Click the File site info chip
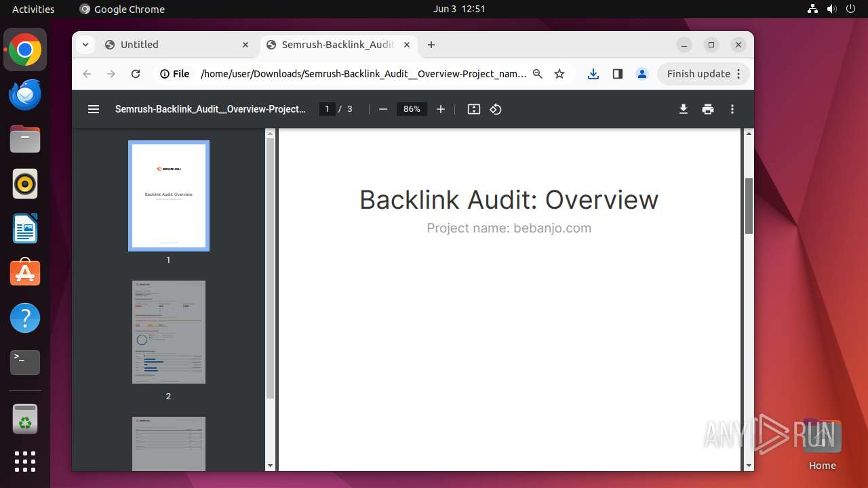 (175, 74)
